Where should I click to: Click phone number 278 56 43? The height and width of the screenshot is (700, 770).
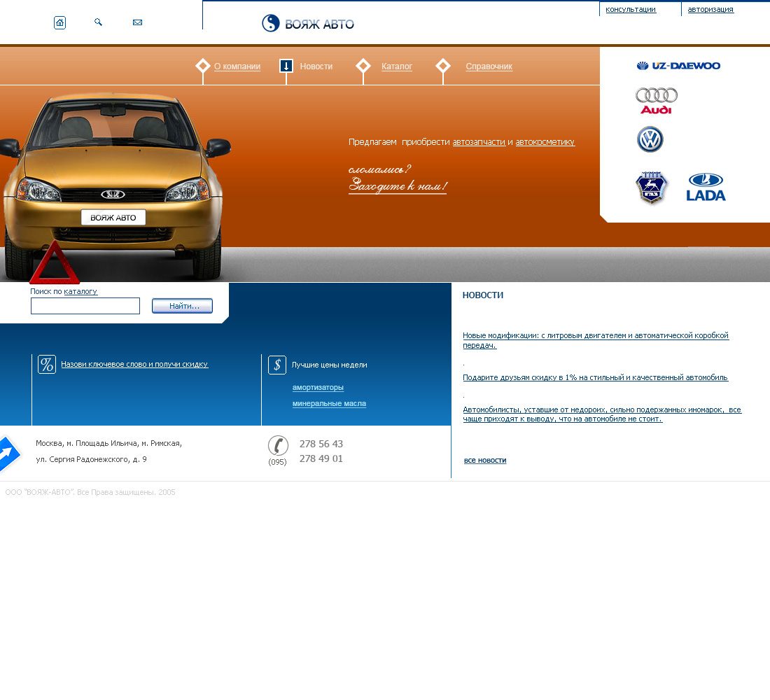(321, 444)
